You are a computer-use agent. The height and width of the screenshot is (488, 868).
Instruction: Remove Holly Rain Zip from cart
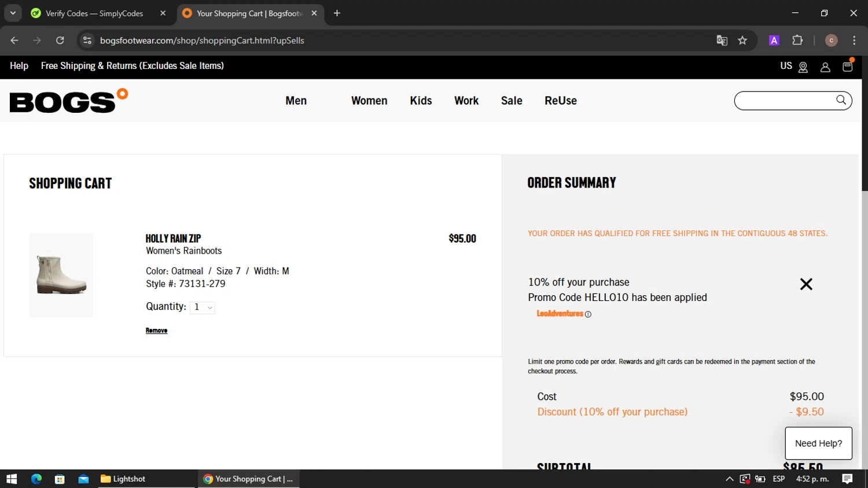tap(156, 331)
